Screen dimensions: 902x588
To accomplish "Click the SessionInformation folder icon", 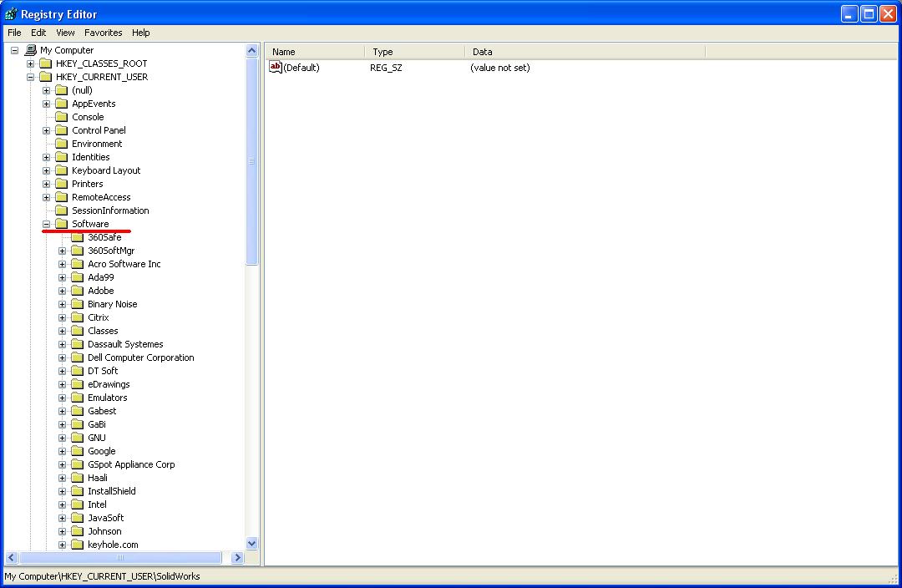I will coord(62,210).
